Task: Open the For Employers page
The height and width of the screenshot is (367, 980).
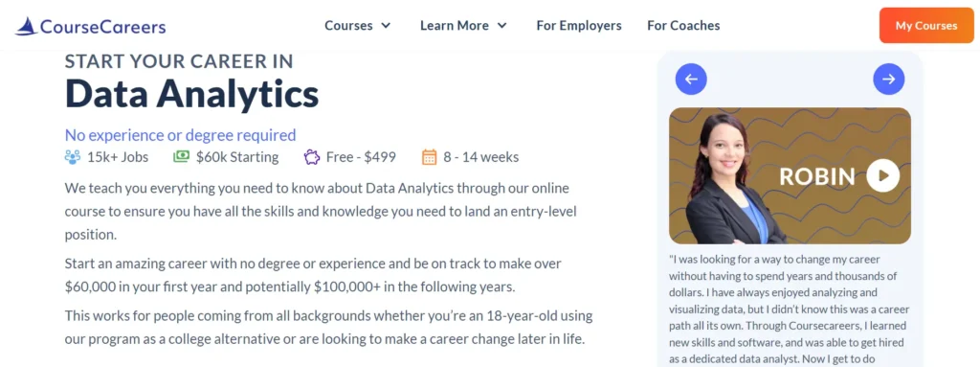Action: [579, 26]
